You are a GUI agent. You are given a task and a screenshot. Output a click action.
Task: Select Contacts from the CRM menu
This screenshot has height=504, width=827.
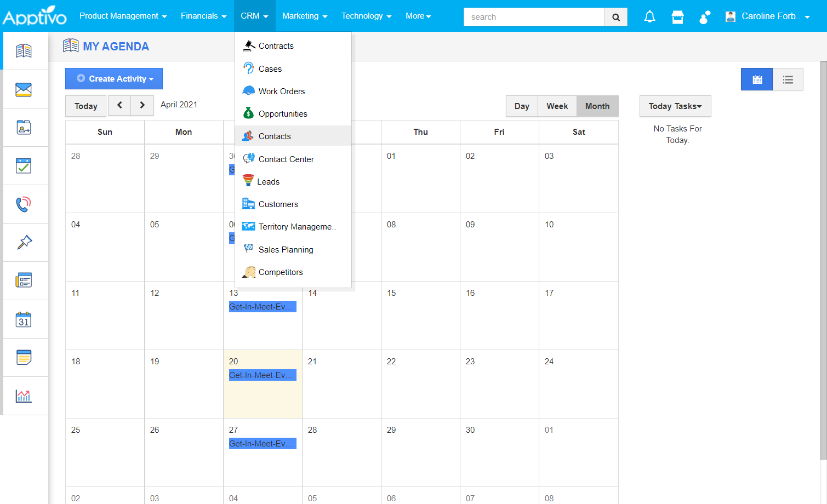tap(274, 136)
